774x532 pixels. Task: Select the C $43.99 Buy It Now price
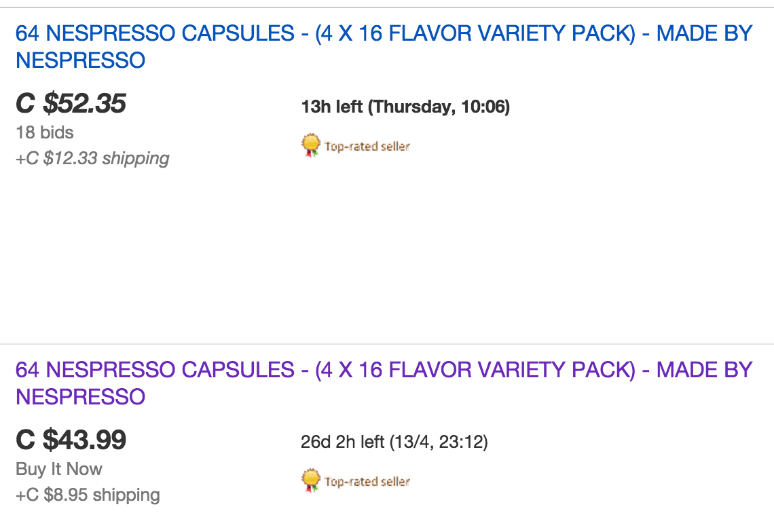[71, 440]
